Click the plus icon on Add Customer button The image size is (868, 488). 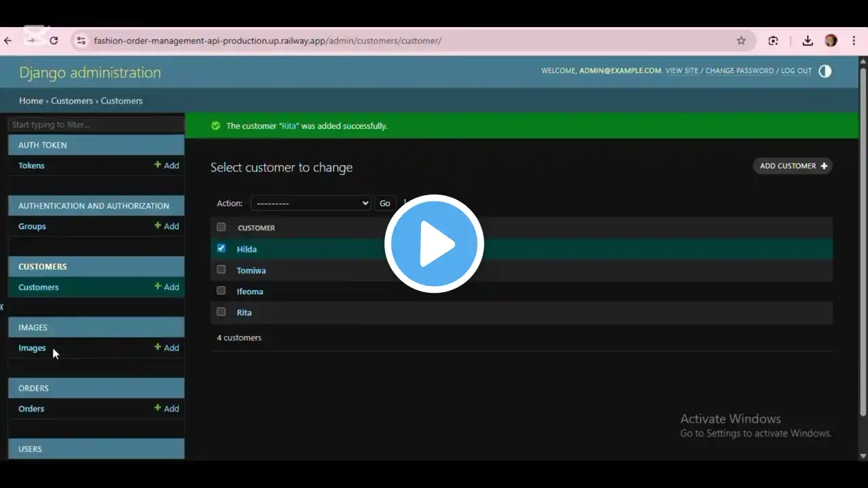pyautogui.click(x=824, y=166)
